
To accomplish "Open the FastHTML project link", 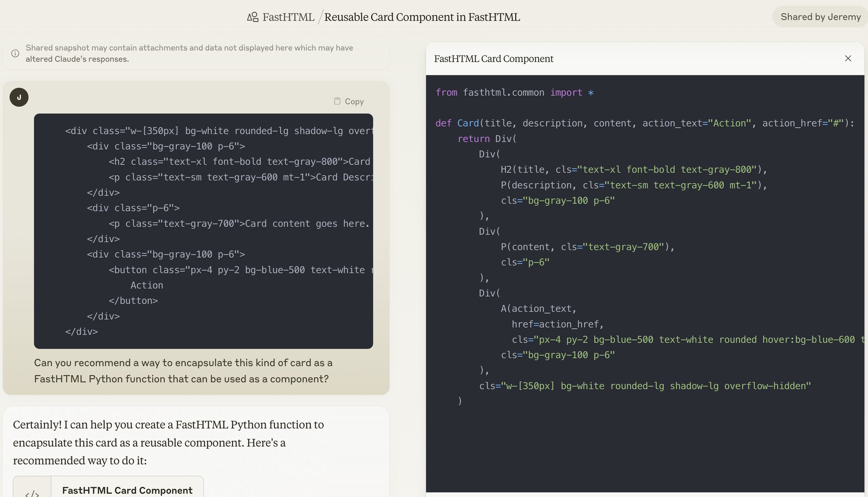I will click(x=288, y=17).
